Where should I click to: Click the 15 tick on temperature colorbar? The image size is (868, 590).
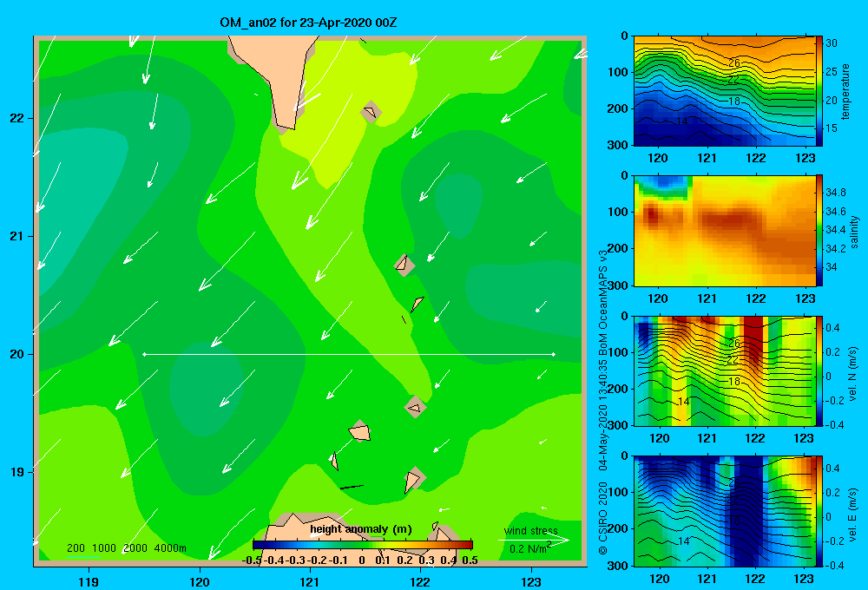pyautogui.click(x=832, y=128)
